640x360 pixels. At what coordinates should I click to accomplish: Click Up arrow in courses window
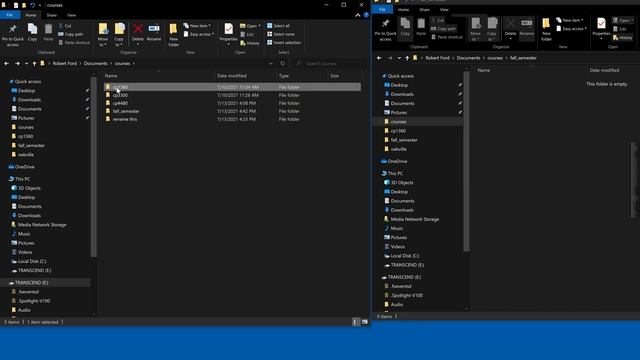click(34, 64)
